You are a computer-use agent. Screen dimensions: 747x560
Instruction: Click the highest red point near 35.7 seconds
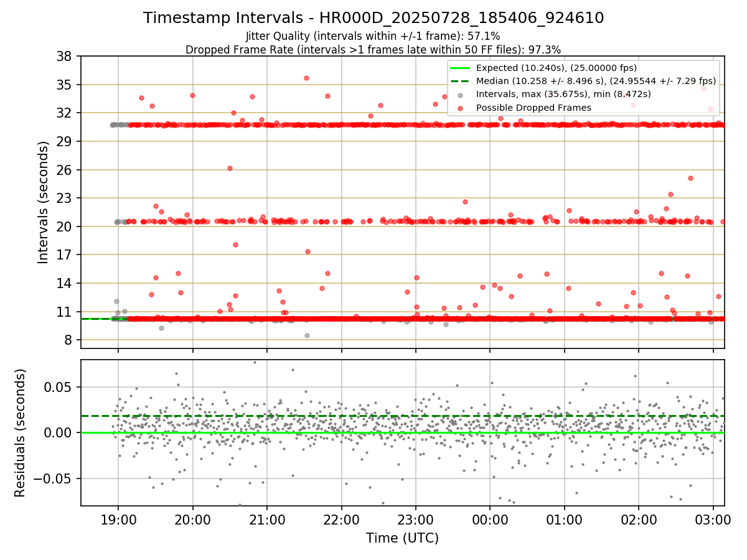point(306,78)
